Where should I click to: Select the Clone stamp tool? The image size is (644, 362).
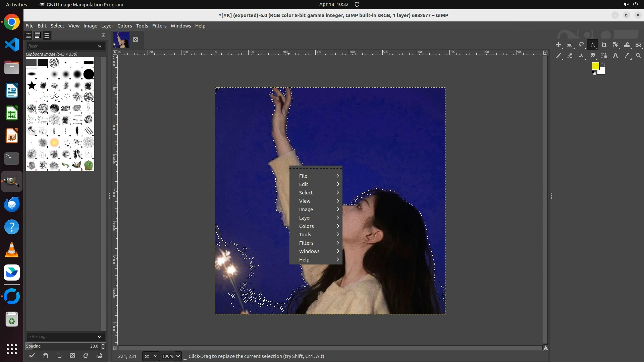(x=581, y=56)
